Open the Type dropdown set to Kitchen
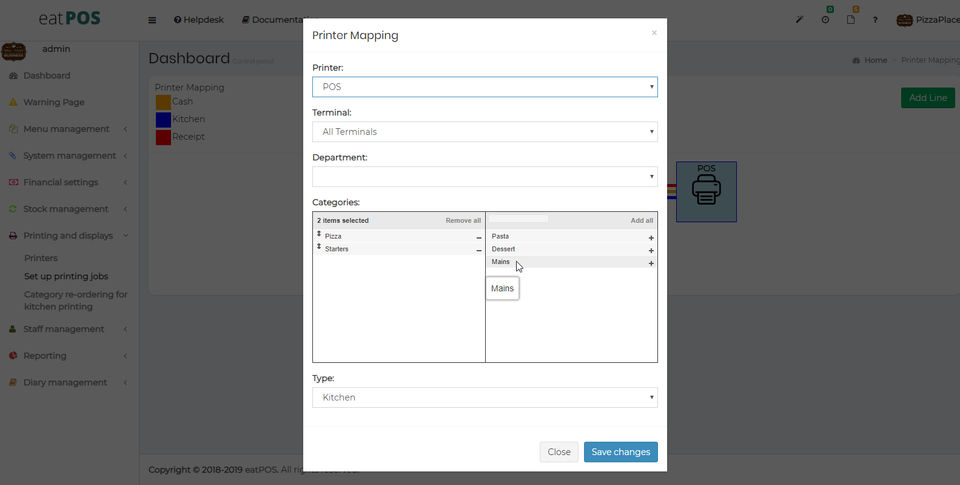Screen dimensions: 960x485 pyautogui.click(x=485, y=398)
